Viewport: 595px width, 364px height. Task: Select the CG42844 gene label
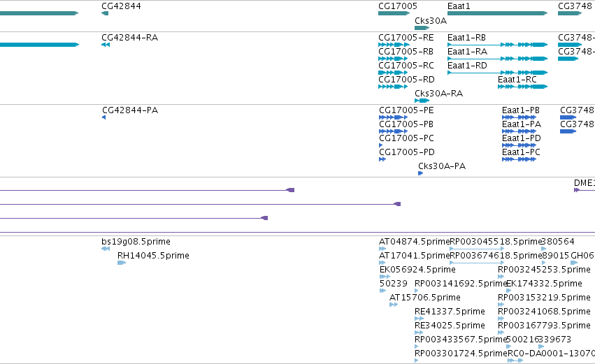[121, 6]
